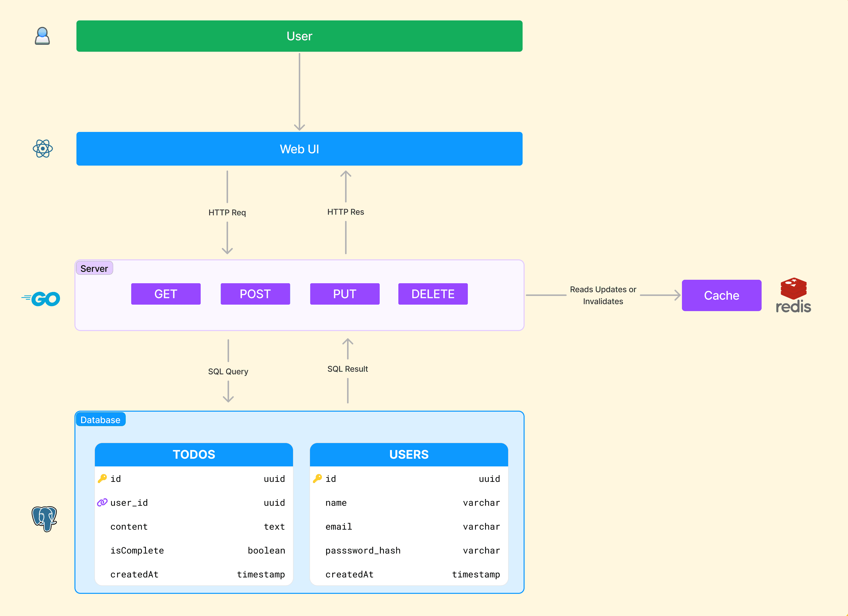Select the green User block
This screenshot has width=848, height=616.
(300, 36)
